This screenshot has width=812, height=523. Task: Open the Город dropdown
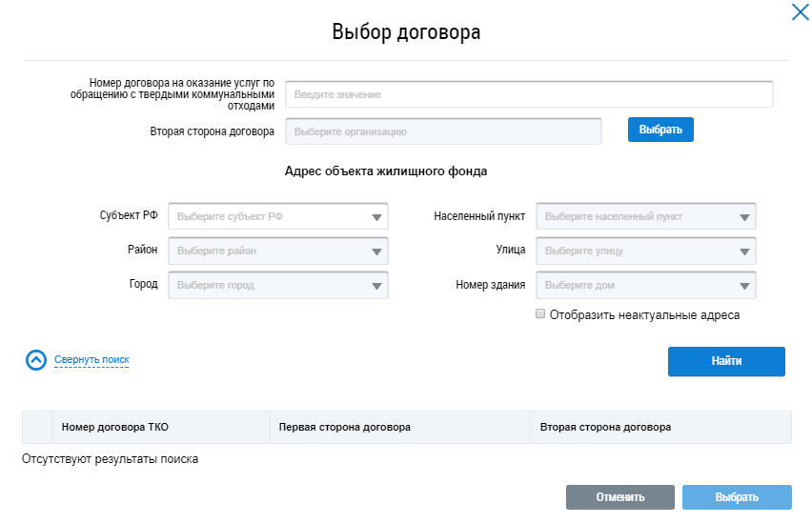(x=277, y=286)
